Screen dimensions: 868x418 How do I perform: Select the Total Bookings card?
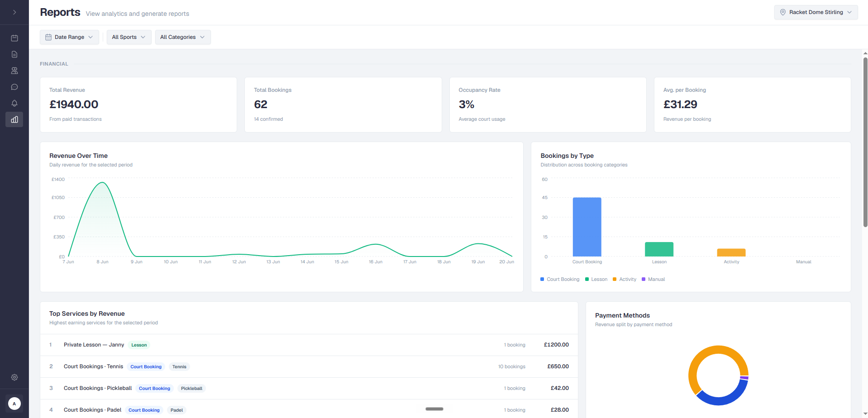coord(343,104)
